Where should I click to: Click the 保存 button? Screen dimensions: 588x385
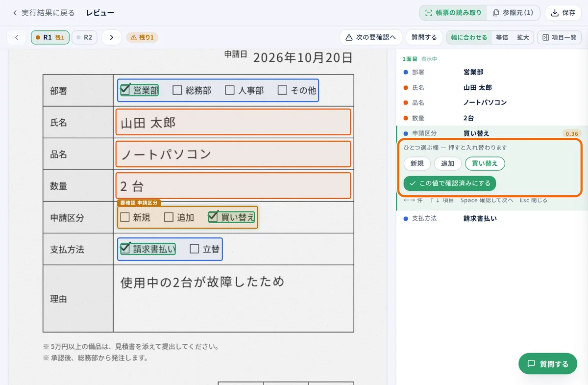tap(563, 13)
